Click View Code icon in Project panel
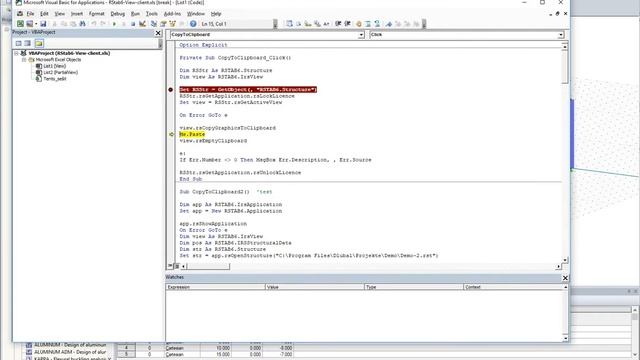The width and height of the screenshot is (640, 360). (x=18, y=43)
